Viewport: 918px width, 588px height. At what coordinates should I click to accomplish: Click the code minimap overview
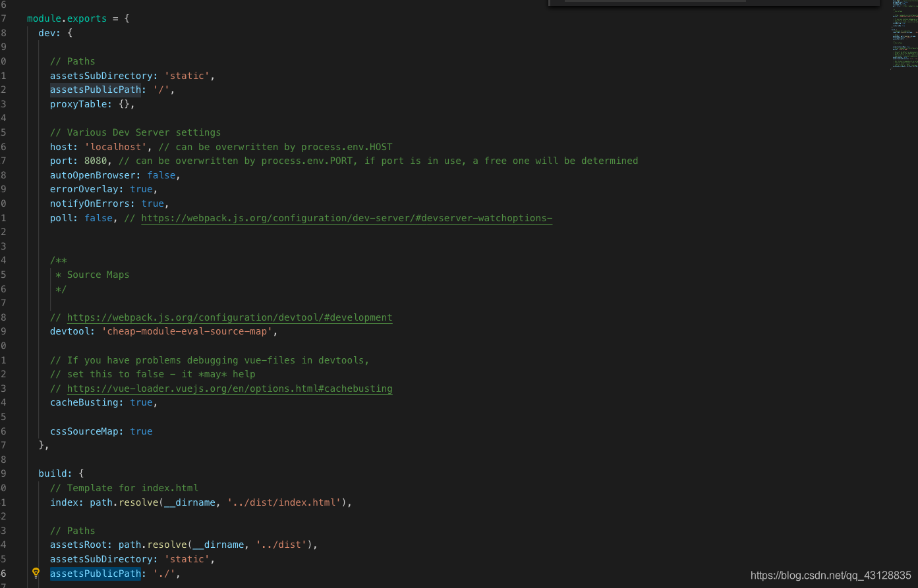point(904,34)
